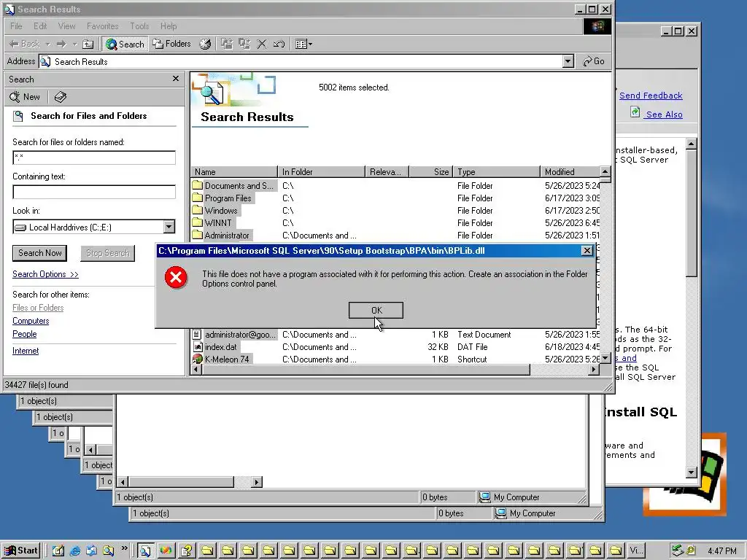Click the Start button
This screenshot has height=560, width=747.
(x=21, y=551)
